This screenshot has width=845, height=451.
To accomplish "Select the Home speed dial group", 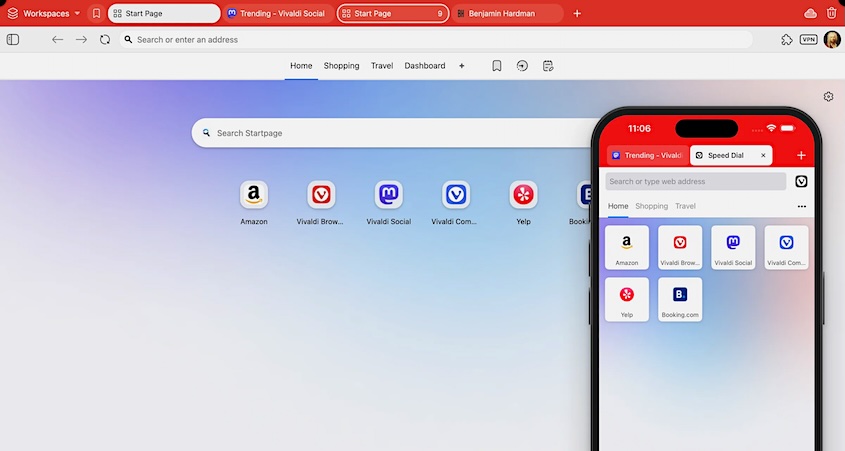I will tap(301, 66).
